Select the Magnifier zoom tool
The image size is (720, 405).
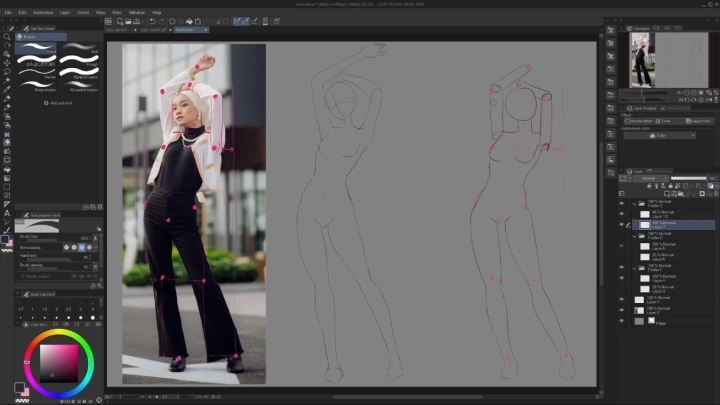pyautogui.click(x=7, y=36)
